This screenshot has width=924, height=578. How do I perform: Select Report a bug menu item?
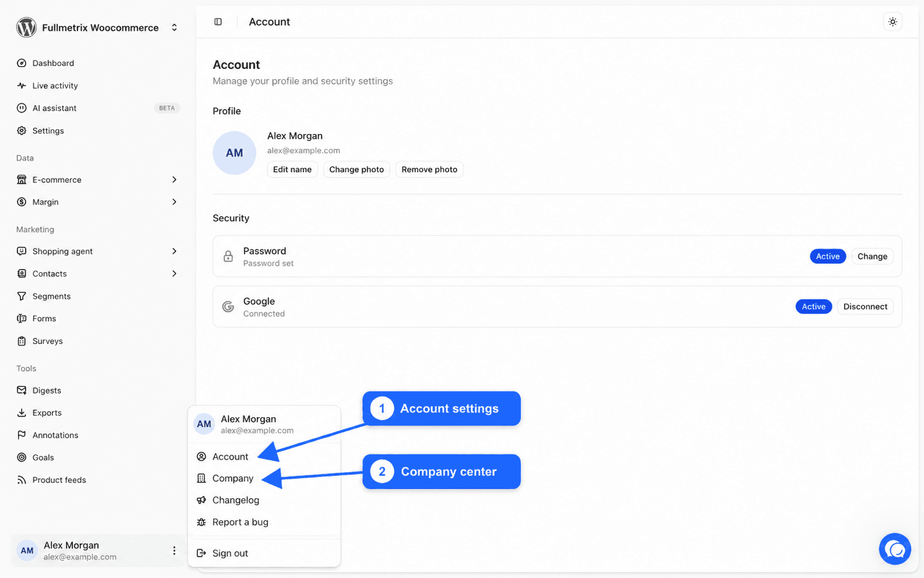point(264,522)
